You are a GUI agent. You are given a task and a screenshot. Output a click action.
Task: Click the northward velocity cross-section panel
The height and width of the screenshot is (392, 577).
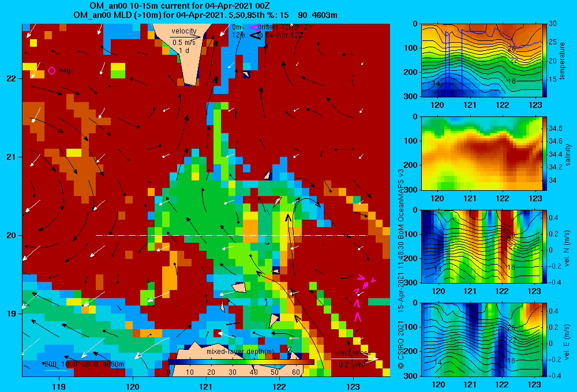[481, 246]
